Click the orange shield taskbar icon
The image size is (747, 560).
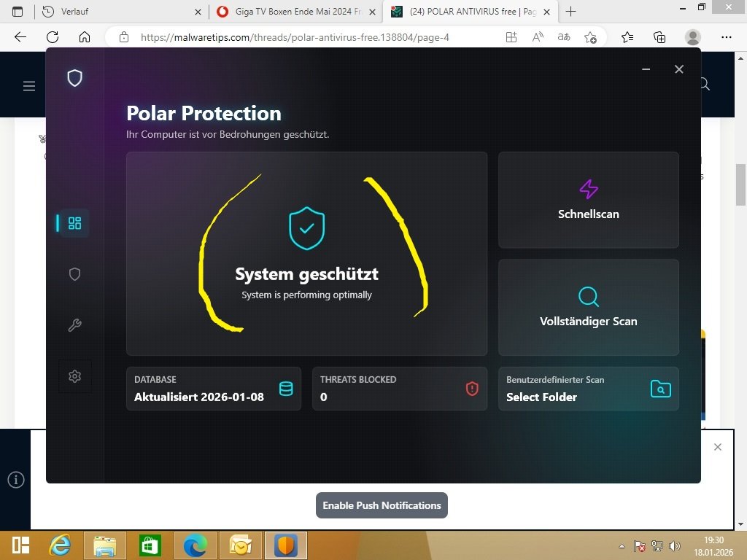pos(286,545)
